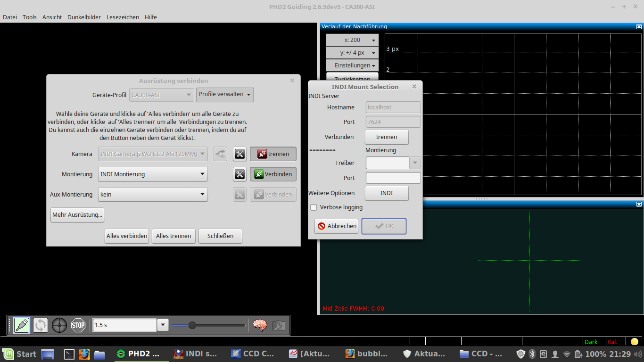Start looping exposures via the loop icon

[40, 325]
